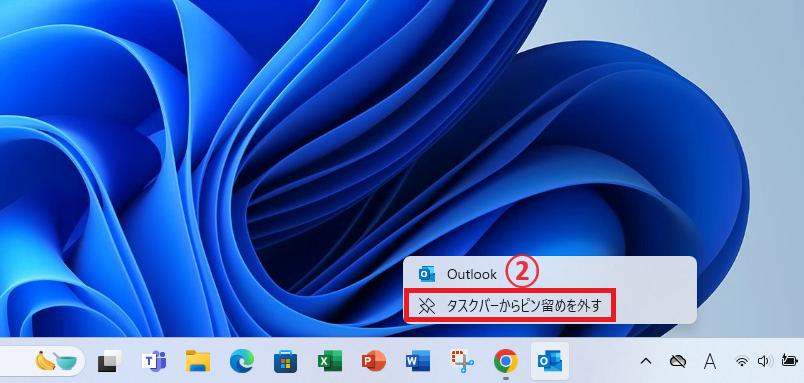Open Microsoft Store taskbar icon
Image resolution: width=804 pixels, height=383 pixels.
[286, 362]
